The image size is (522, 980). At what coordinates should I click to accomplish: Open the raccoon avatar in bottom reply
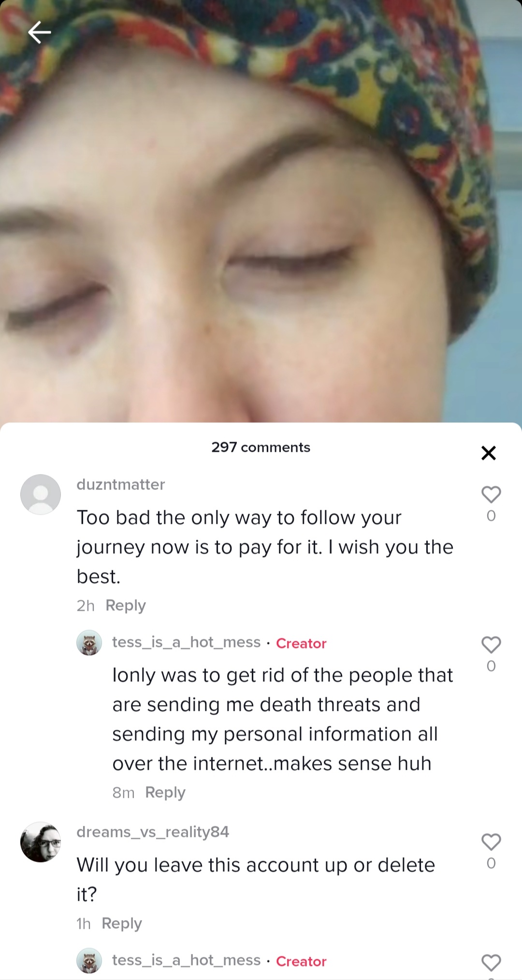click(x=89, y=961)
